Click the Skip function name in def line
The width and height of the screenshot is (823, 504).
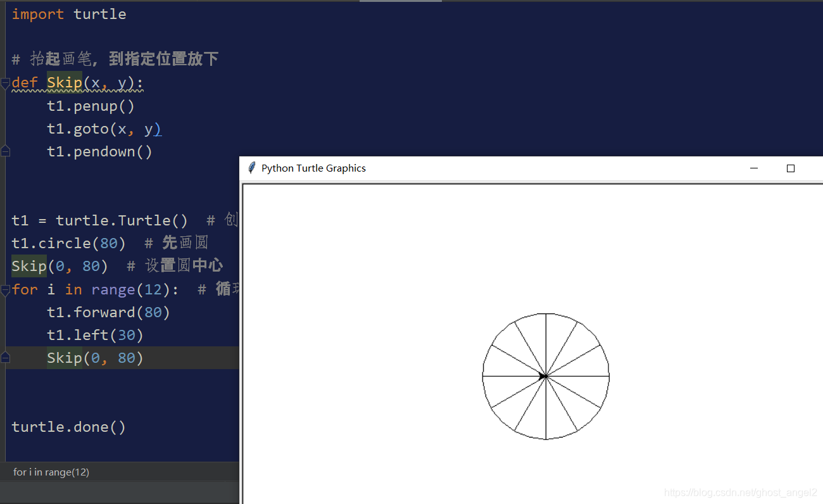coord(65,83)
